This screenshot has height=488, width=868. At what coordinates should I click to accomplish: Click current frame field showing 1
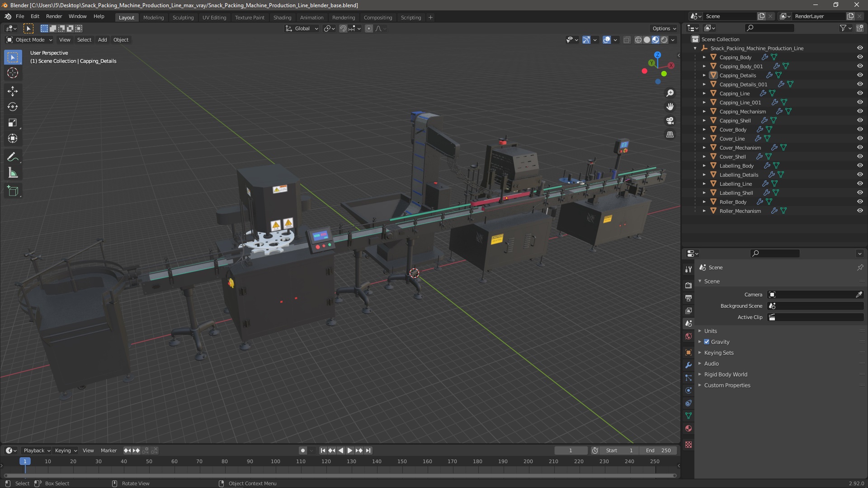pos(571,450)
